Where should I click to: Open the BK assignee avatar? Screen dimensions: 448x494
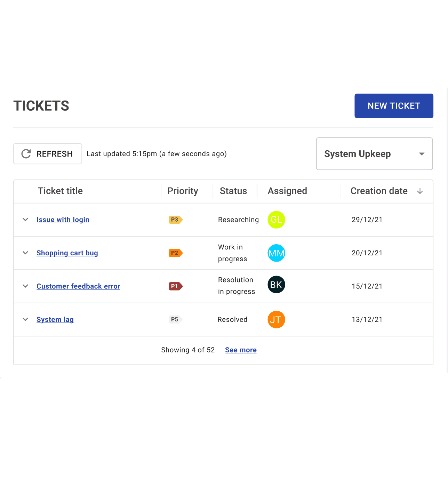(x=276, y=285)
